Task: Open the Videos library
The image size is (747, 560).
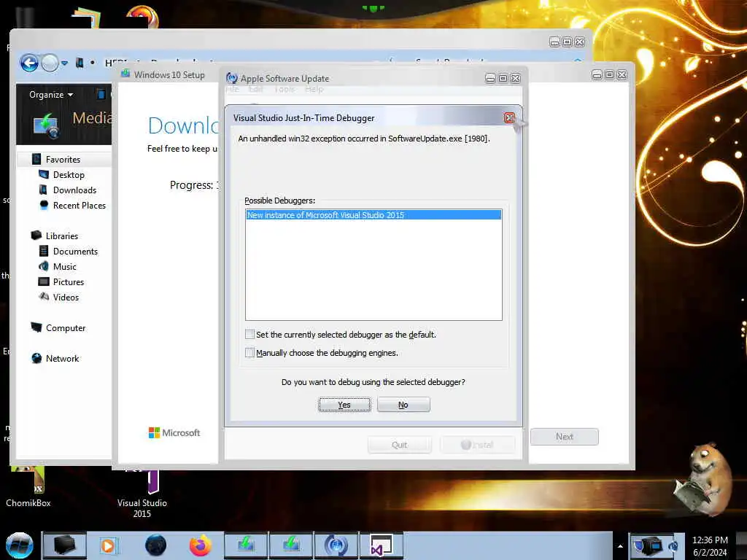Action: (x=66, y=297)
